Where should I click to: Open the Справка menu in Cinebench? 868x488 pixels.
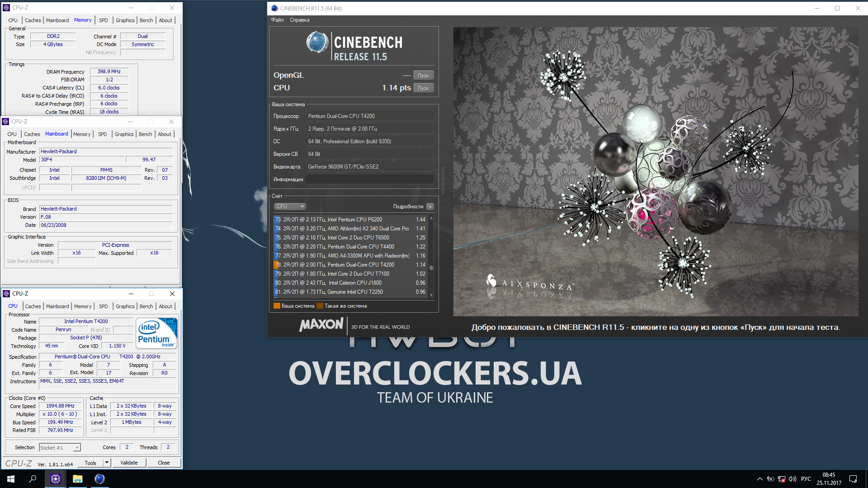pyautogui.click(x=299, y=20)
